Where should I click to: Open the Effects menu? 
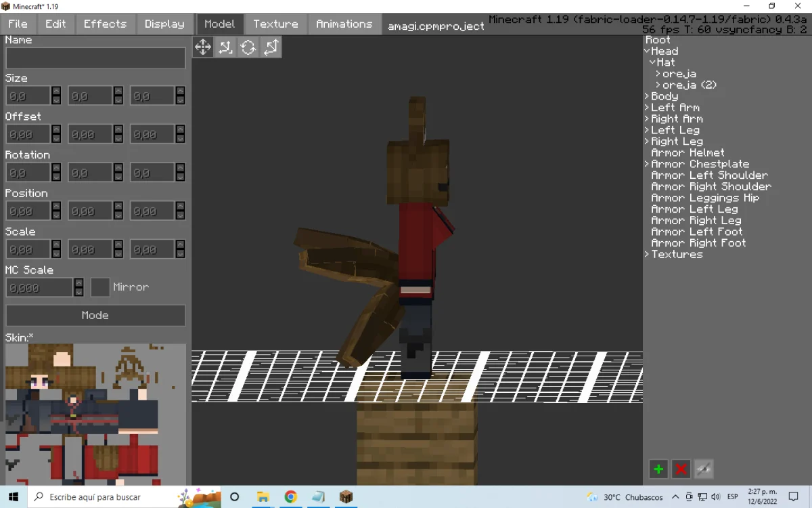tap(105, 24)
